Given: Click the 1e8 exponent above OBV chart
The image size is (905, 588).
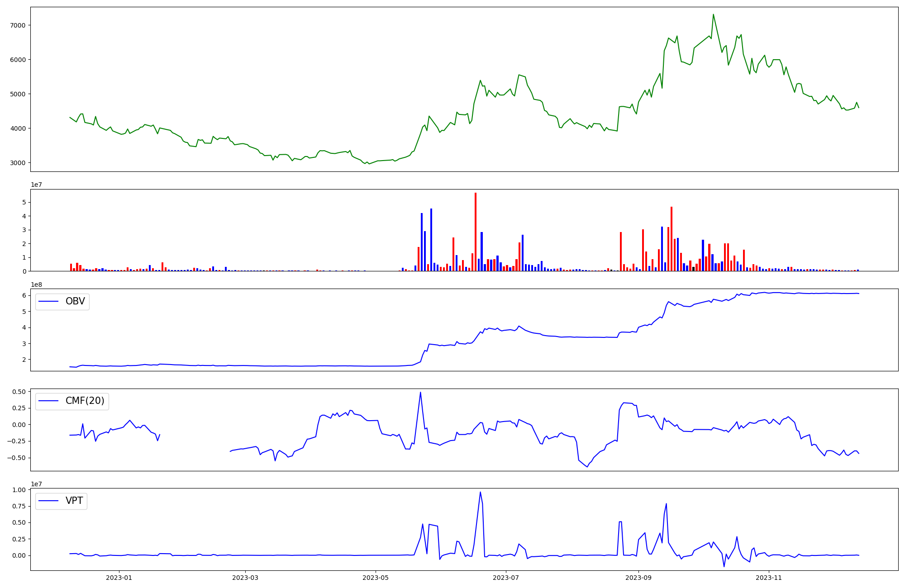Looking at the screenshot, I should tap(36, 285).
